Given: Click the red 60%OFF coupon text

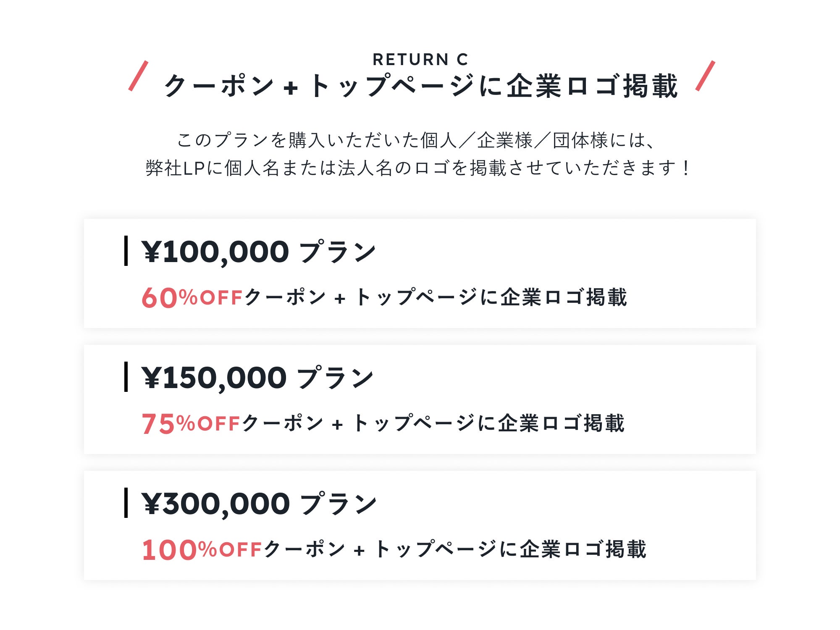Looking at the screenshot, I should pos(192,298).
